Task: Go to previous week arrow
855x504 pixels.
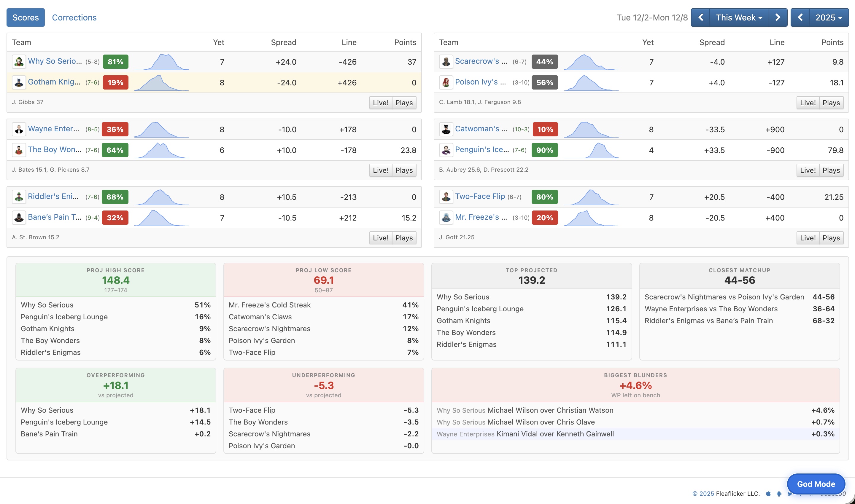Action: 700,18
